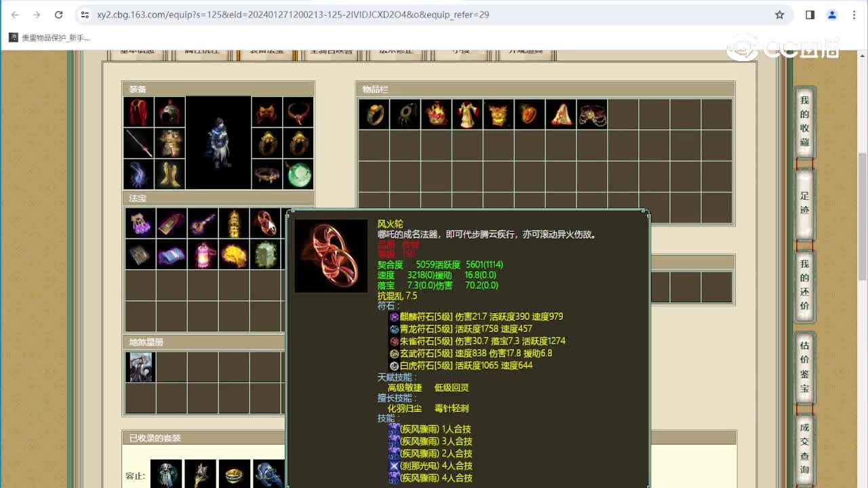
Task: Select the red robe in equipment panel
Action: click(x=138, y=112)
